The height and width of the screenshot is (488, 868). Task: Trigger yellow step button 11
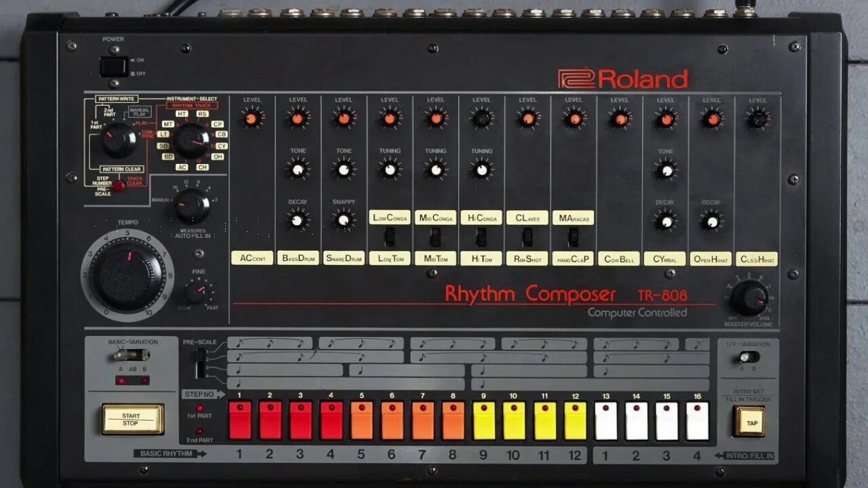click(545, 420)
